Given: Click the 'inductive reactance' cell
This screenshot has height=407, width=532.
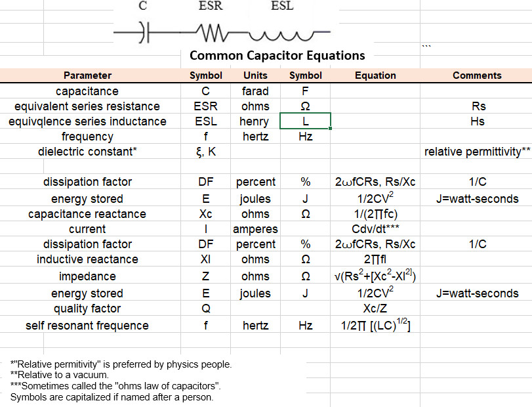Looking at the screenshot, I should click(x=91, y=259).
